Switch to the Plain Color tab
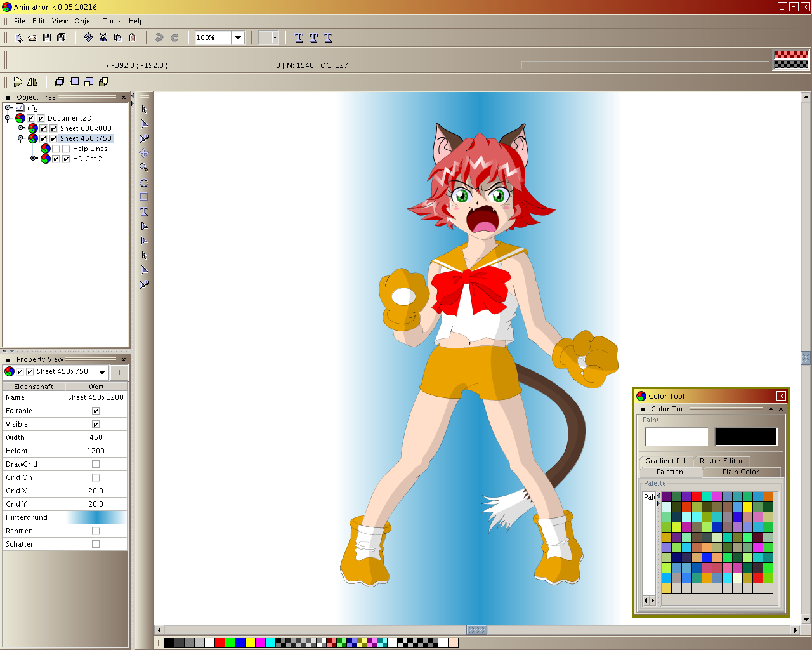 pyautogui.click(x=740, y=472)
